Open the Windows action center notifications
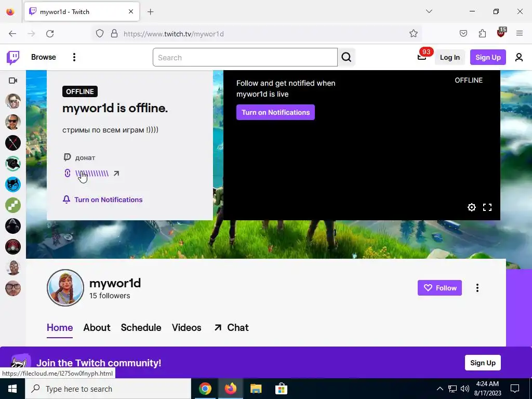Screen dimensions: 532x399 (515, 389)
